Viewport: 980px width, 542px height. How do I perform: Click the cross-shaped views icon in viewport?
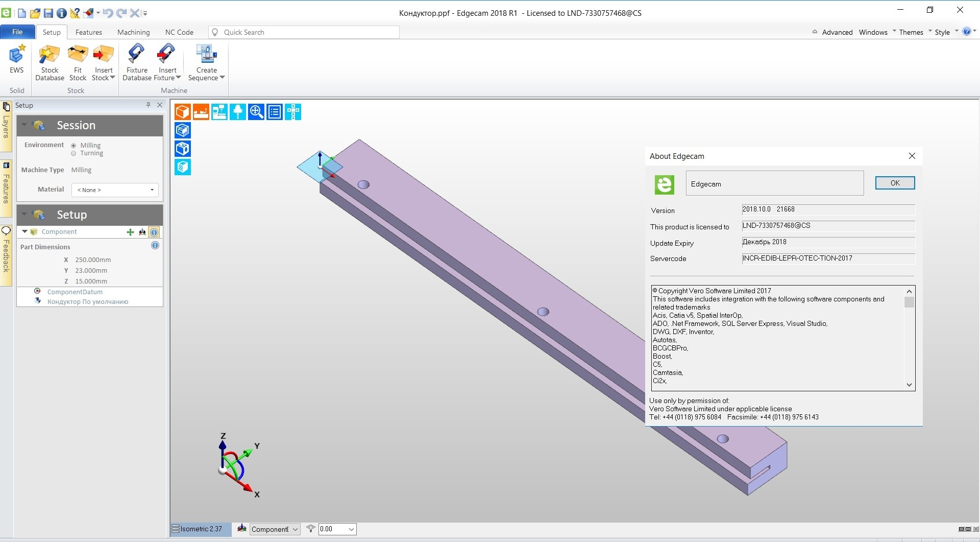pos(293,112)
